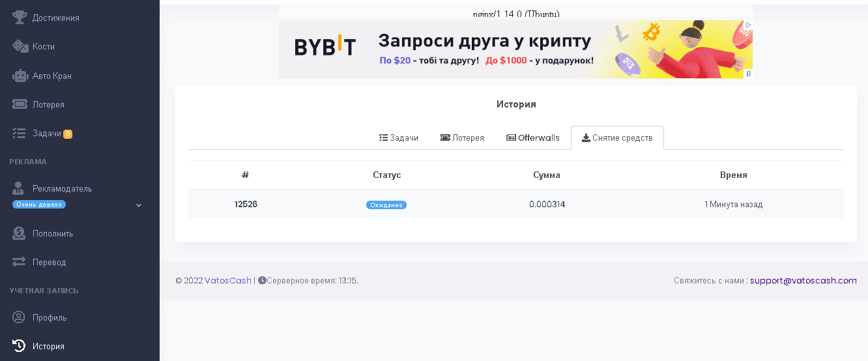
Task: Click the Профиль user icon
Action: point(20,317)
